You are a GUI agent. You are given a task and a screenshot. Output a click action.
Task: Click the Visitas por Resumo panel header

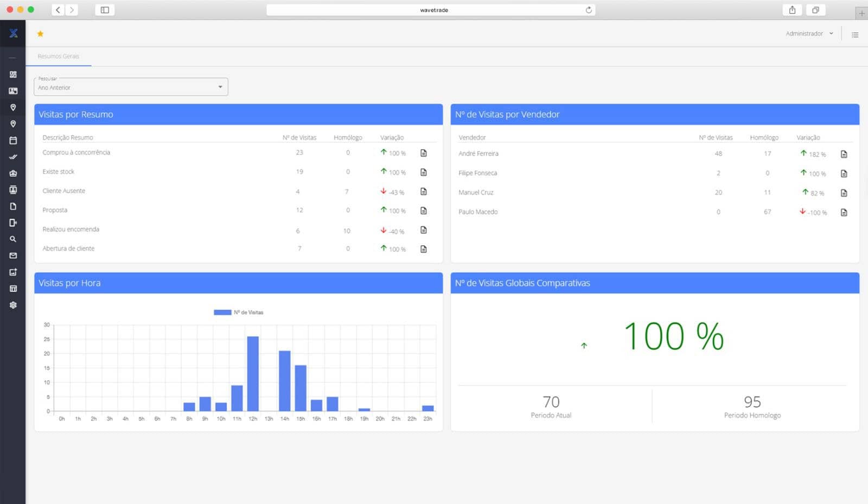238,114
